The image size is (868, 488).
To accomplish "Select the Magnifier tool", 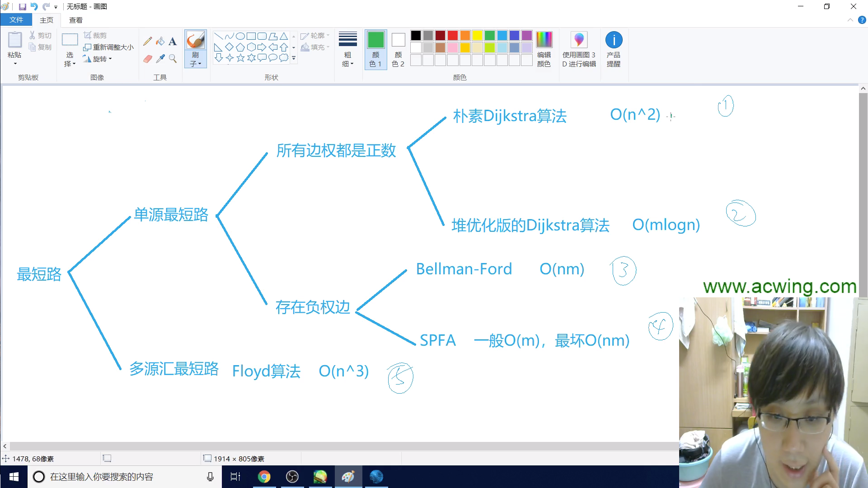I will tap(173, 59).
